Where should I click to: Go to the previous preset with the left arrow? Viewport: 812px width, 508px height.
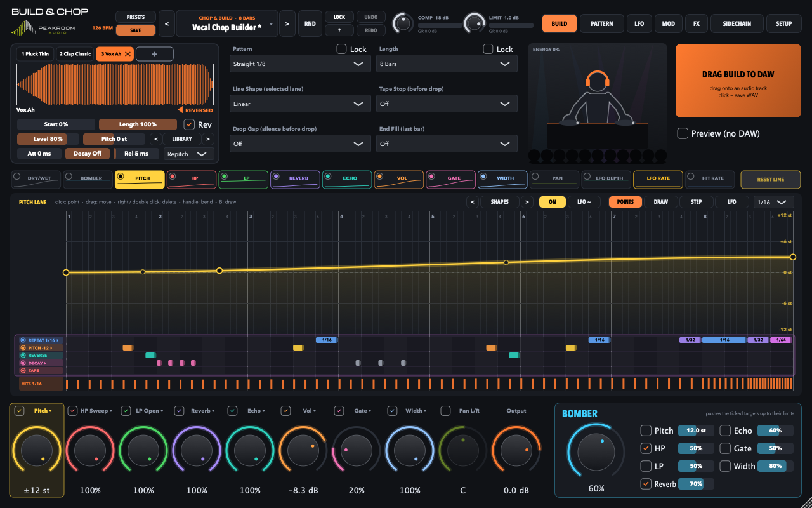pyautogui.click(x=167, y=24)
